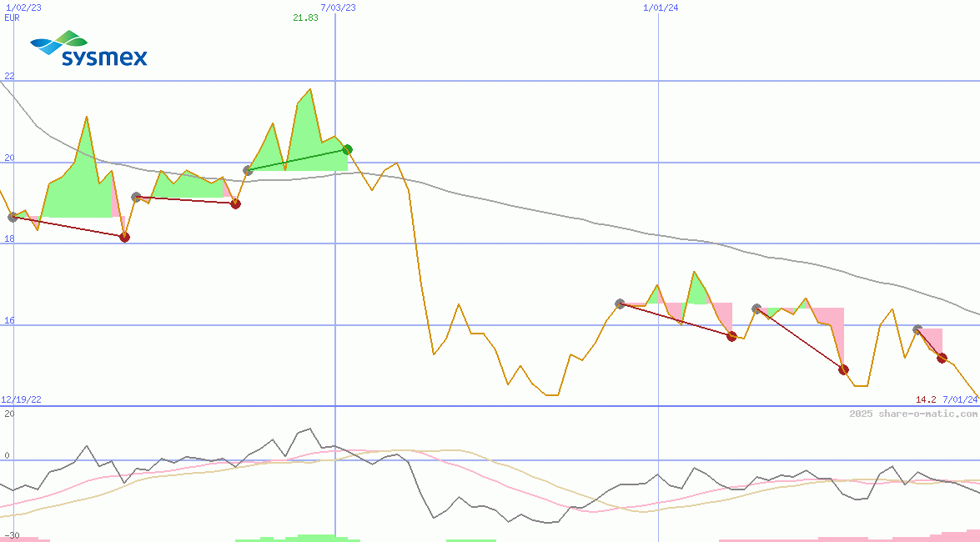
Task: Click the first red exit marker near 18
Action: tap(124, 237)
